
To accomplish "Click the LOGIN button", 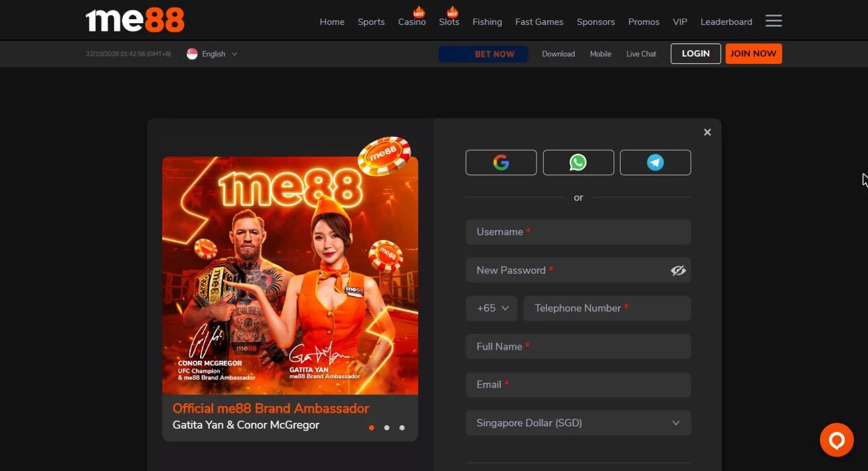I will pos(696,53).
